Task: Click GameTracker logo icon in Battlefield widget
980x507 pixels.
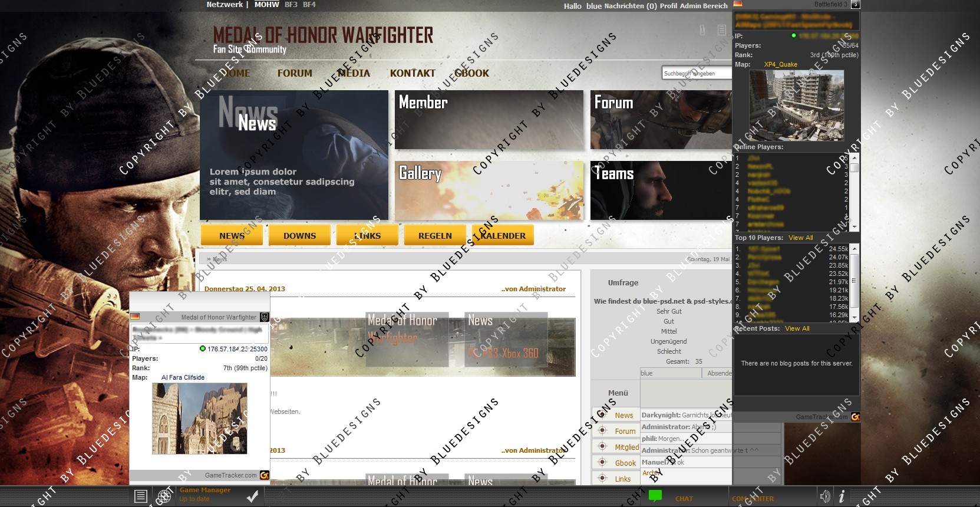Action: coord(855,417)
